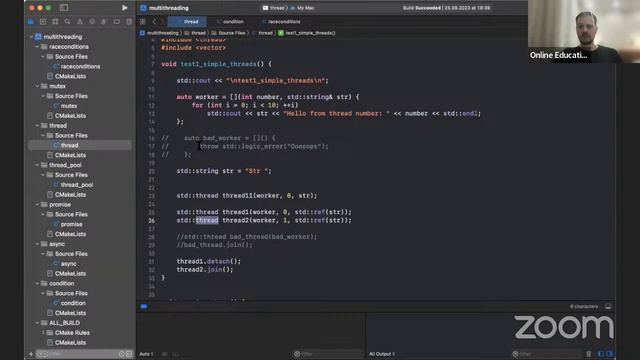This screenshot has width=640, height=360.
Task: Click the console filter field
Action: point(546,354)
